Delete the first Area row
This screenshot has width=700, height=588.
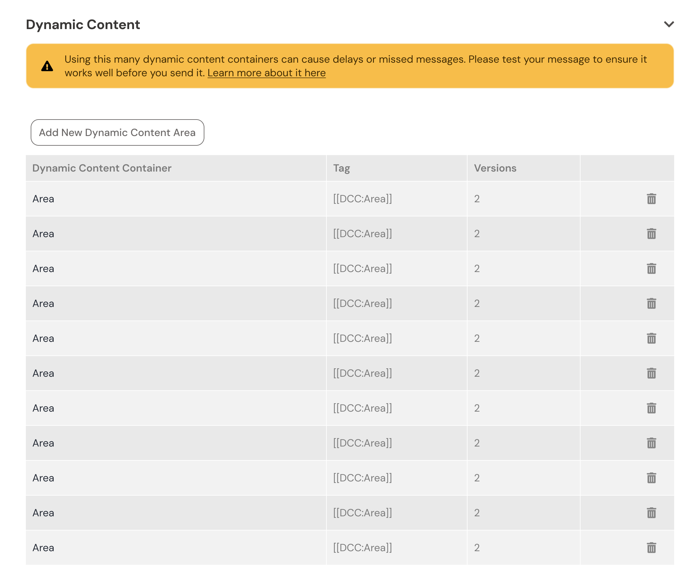coord(651,199)
